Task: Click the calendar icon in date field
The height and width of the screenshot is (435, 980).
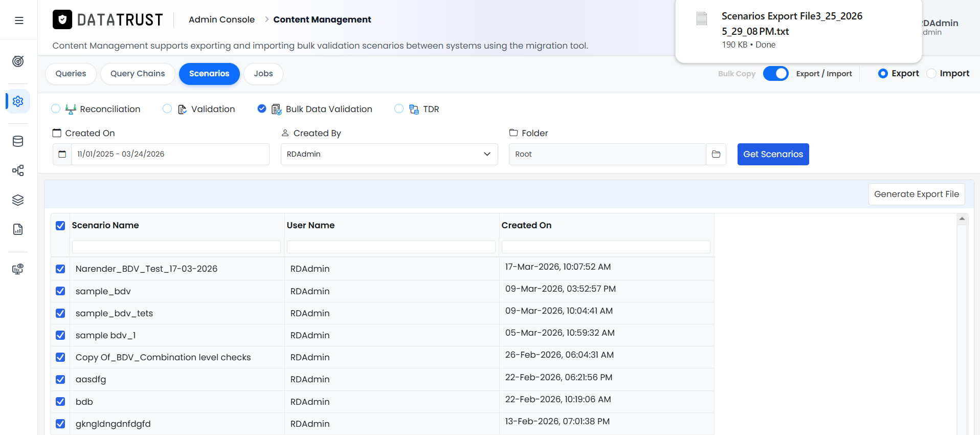Action: coord(62,154)
